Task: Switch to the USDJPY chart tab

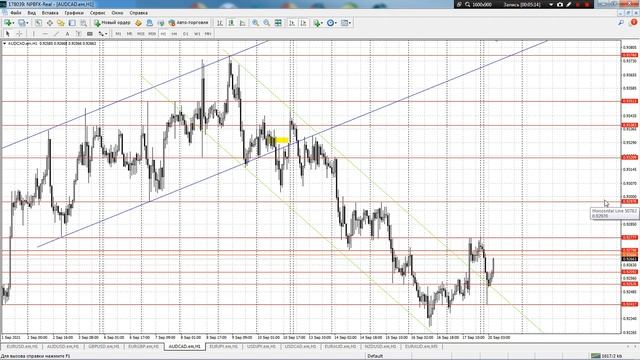Action: pos(261,347)
